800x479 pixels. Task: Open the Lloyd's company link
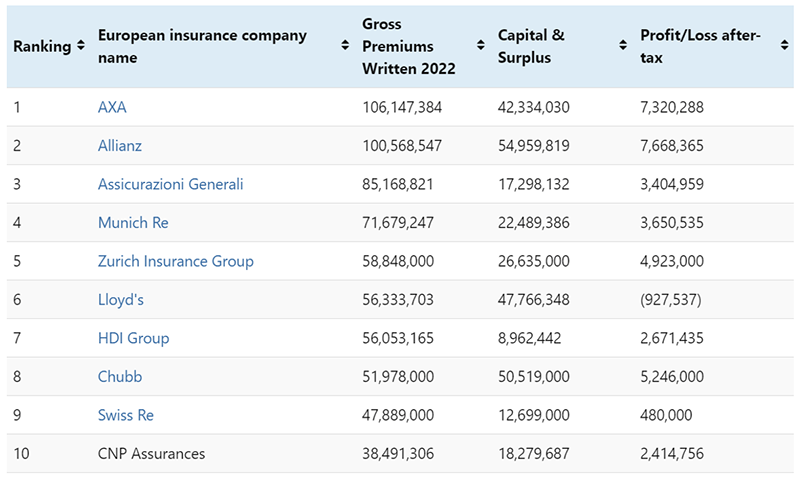coord(121,299)
